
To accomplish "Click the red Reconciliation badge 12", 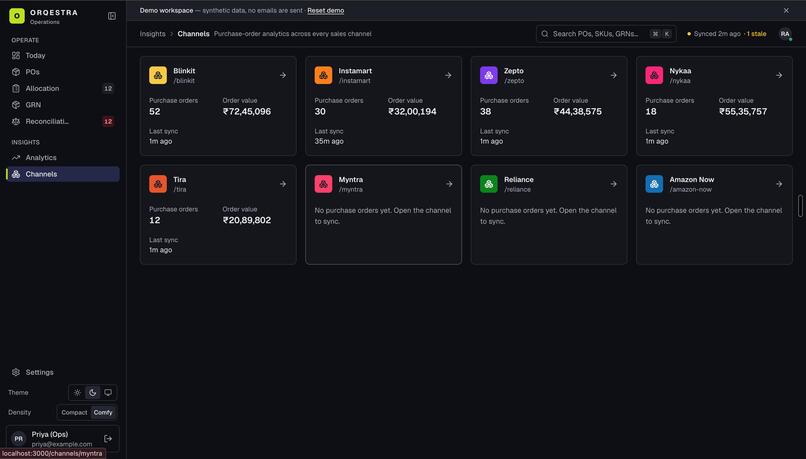I will click(108, 121).
